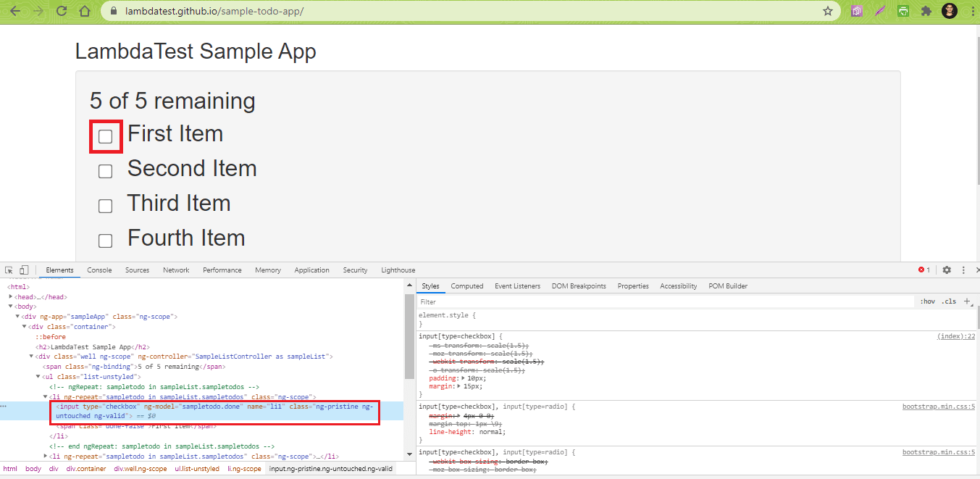Open DevTools settings gear

pyautogui.click(x=947, y=270)
